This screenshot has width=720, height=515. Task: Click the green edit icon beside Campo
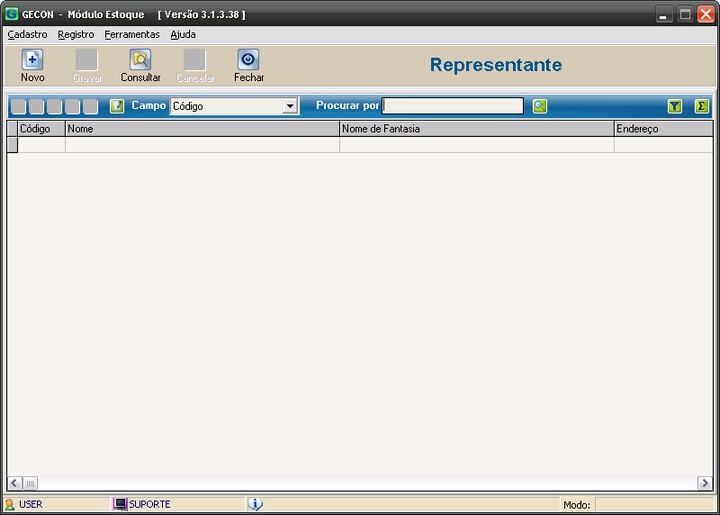tap(117, 106)
